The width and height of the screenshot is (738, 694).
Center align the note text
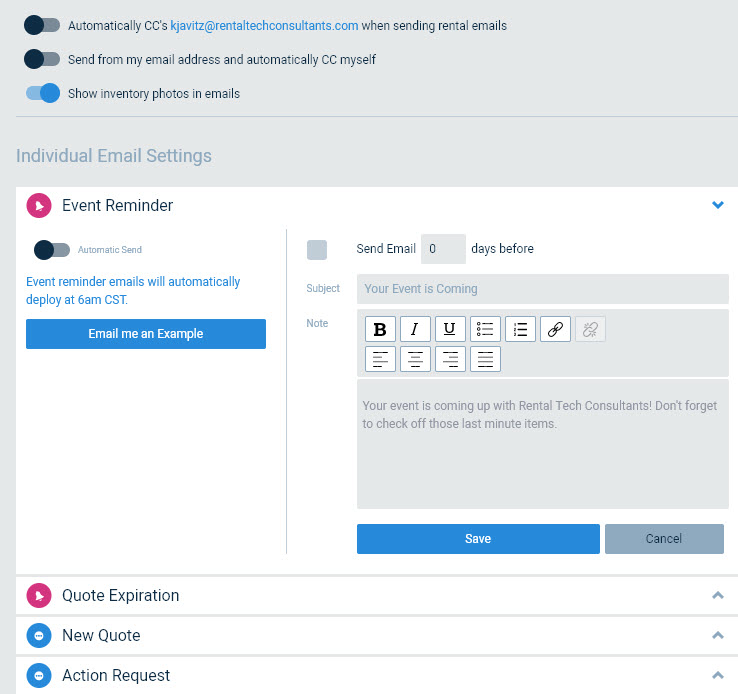[415, 359]
